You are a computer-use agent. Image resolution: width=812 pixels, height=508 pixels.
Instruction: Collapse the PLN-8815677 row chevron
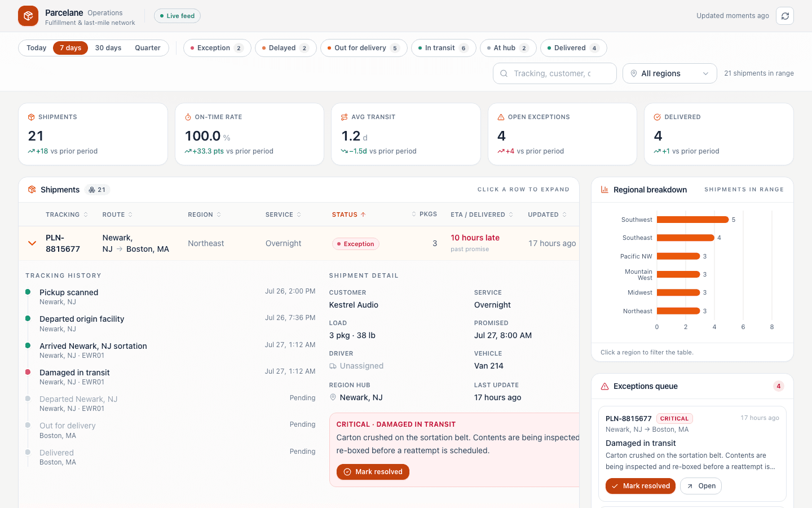point(32,243)
